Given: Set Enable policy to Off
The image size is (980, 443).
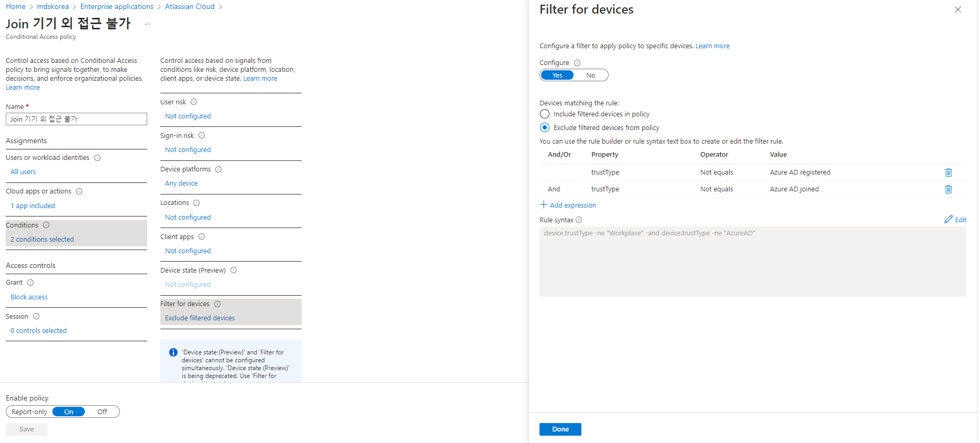Looking at the screenshot, I should 102,412.
